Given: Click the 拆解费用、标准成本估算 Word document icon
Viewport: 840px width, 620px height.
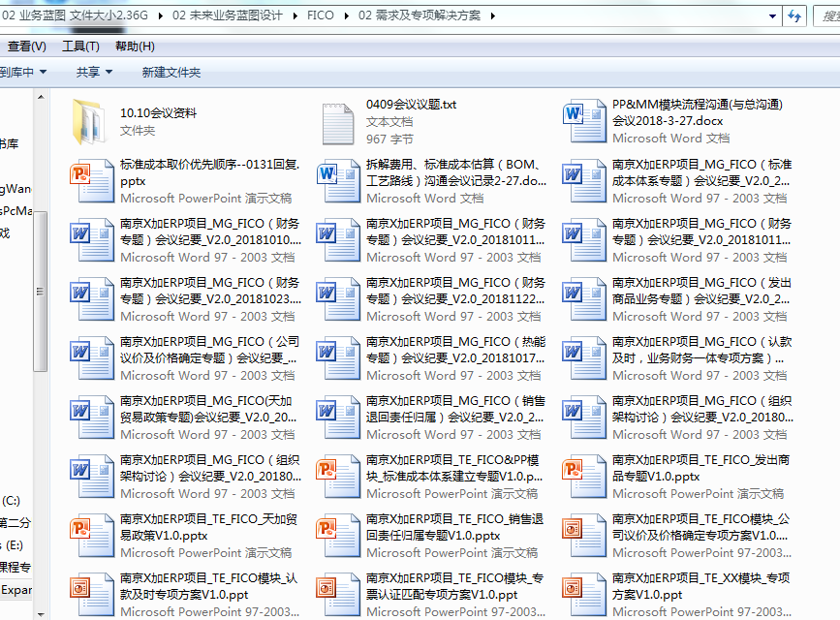Looking at the screenshot, I should [339, 180].
